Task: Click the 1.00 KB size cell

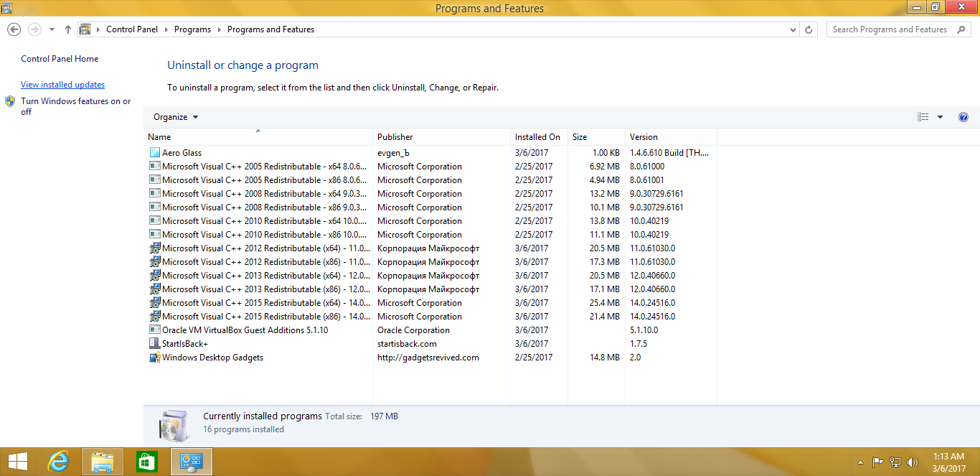Action: [x=606, y=152]
